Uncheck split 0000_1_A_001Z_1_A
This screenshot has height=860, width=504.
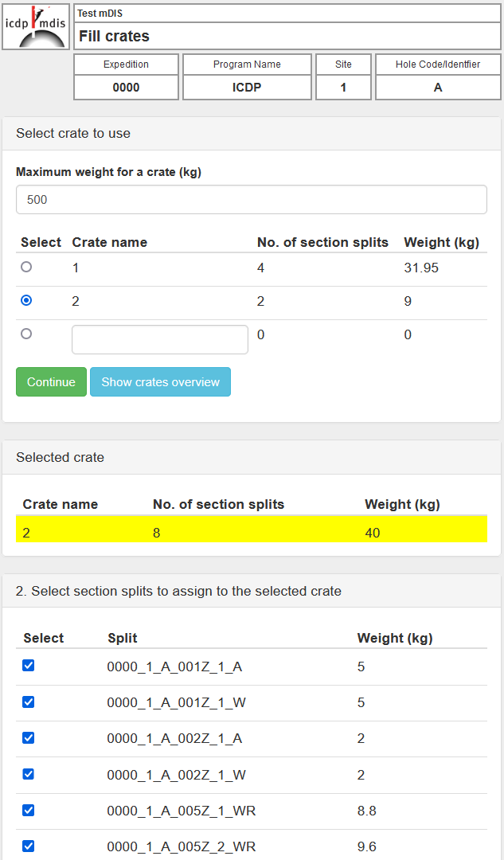point(28,665)
